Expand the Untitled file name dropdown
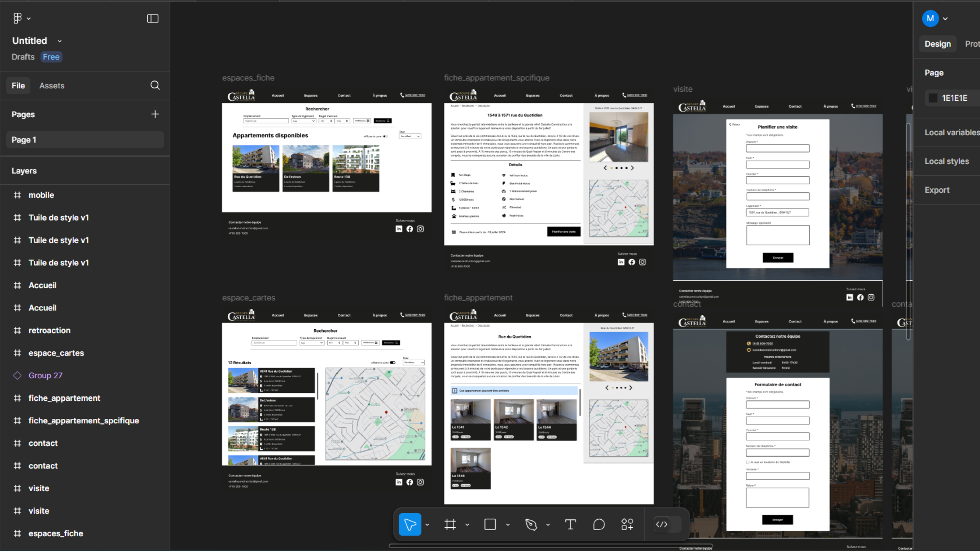The height and width of the screenshot is (551, 980). coord(60,41)
